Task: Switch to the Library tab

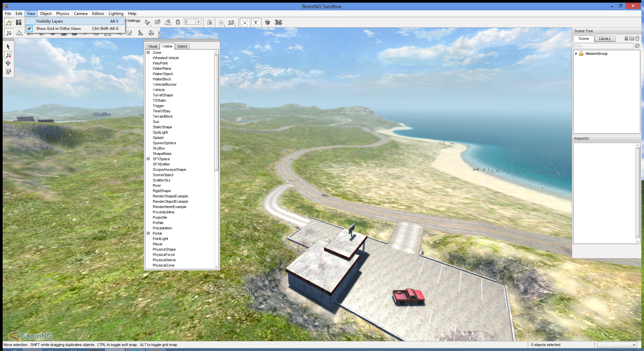Action: pos(604,39)
